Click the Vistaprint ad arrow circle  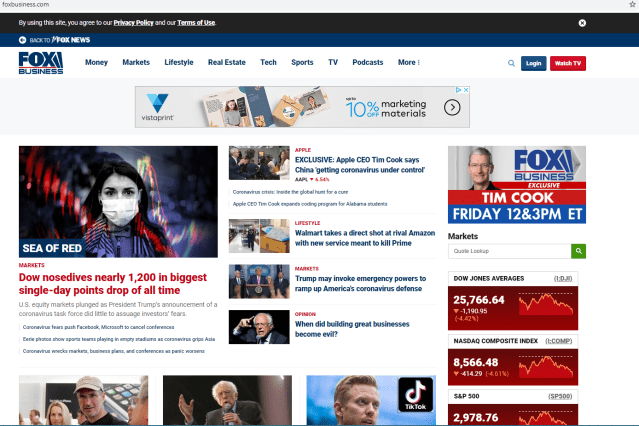tap(453, 108)
